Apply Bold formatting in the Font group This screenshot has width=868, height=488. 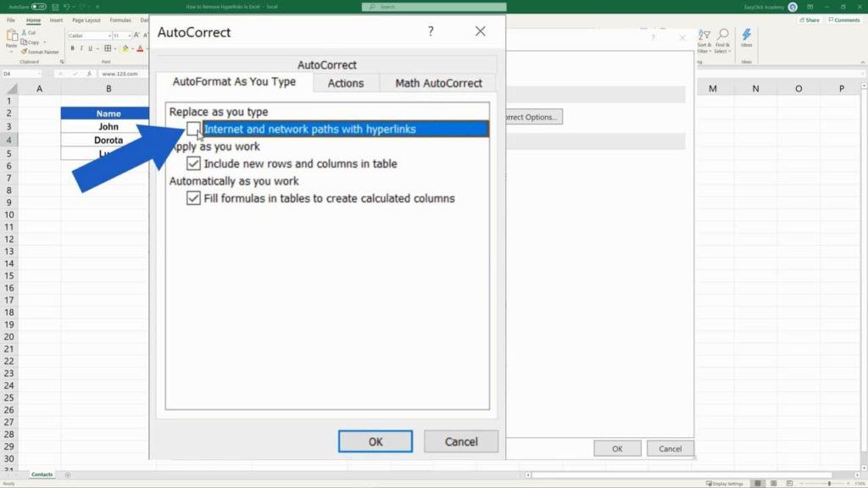point(72,47)
